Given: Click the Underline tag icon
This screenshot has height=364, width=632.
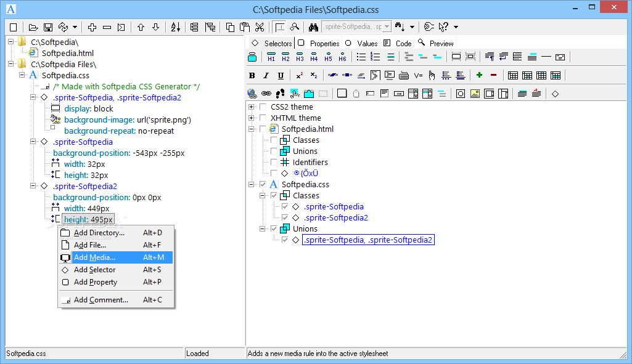Looking at the screenshot, I should [x=281, y=75].
